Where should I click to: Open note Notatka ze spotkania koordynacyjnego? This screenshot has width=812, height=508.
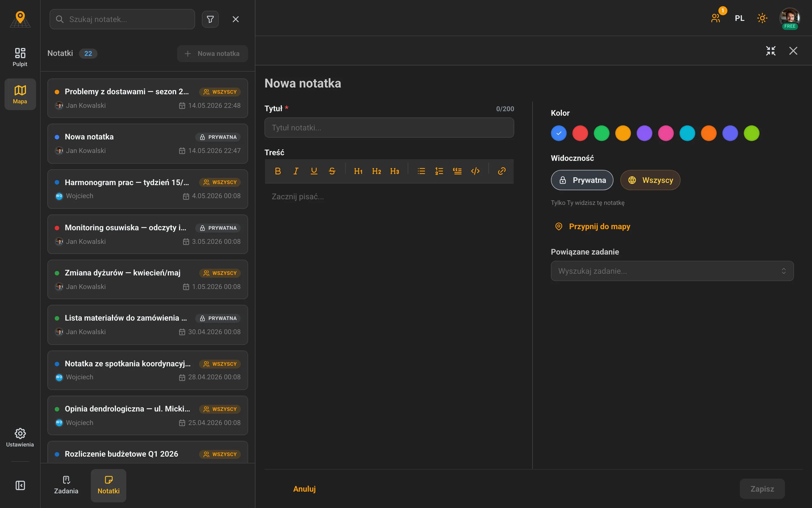click(x=148, y=370)
